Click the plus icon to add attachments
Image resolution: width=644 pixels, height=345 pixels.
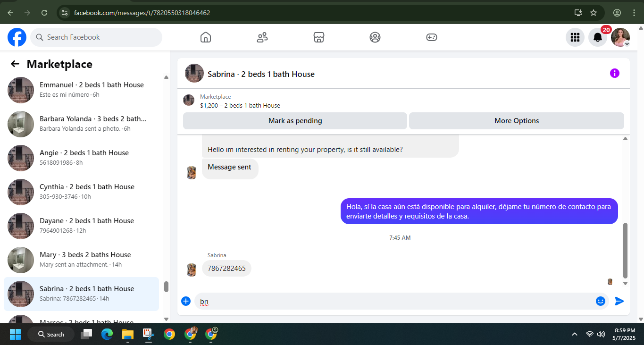[186, 301]
